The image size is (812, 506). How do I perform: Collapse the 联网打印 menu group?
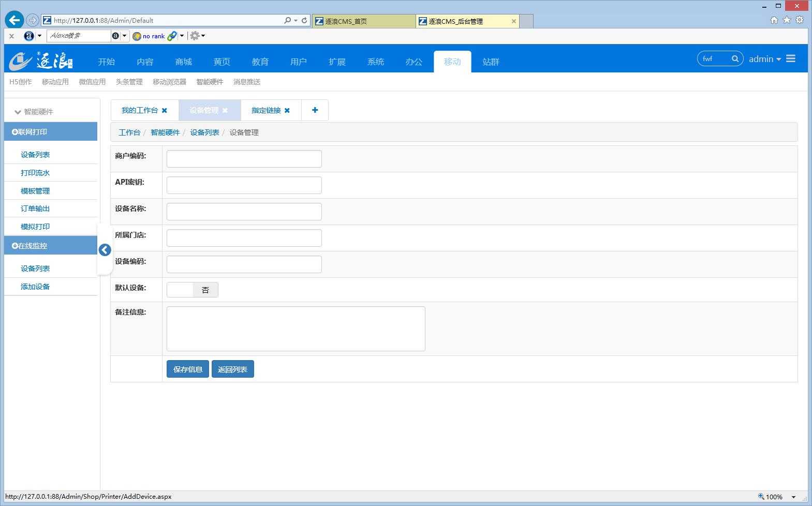pos(51,131)
